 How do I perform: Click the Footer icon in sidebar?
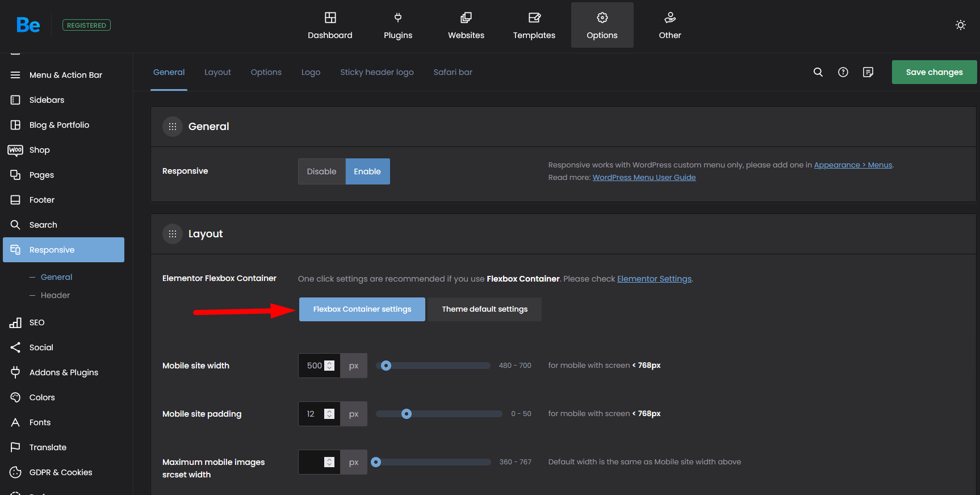[x=15, y=200]
